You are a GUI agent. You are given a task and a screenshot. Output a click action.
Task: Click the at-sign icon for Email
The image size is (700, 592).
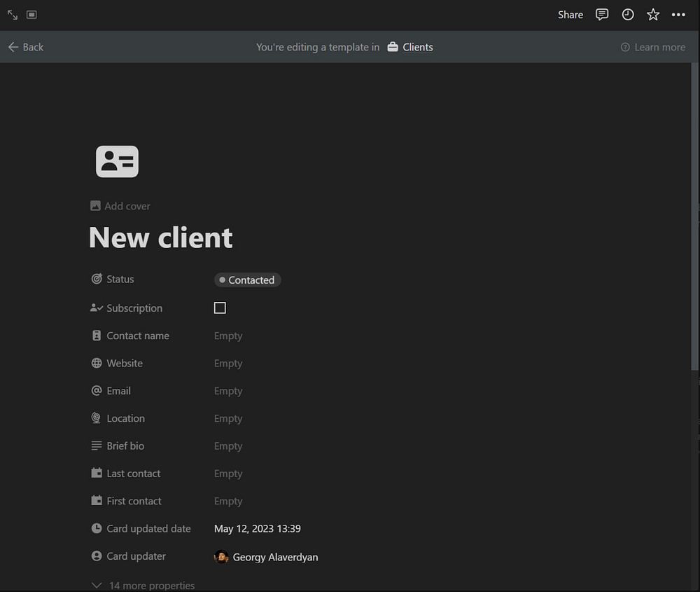pyautogui.click(x=97, y=390)
